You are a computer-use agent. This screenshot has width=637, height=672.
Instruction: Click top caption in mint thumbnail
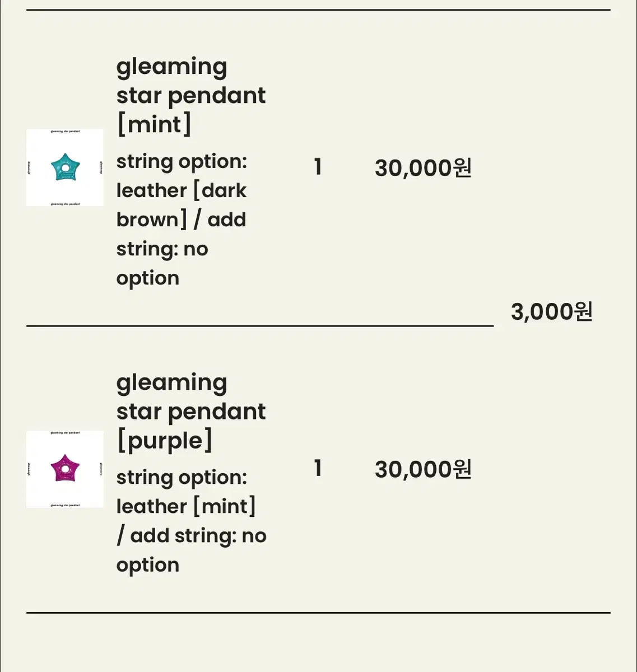65,132
